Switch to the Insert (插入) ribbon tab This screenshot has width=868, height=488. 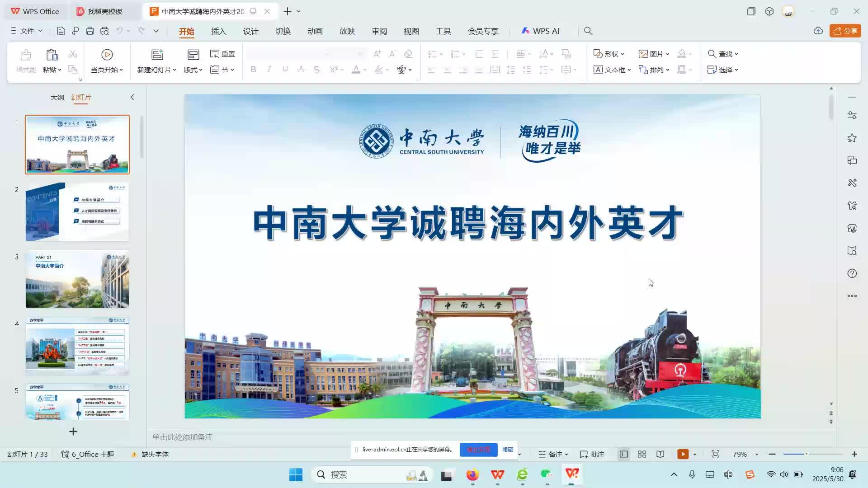pos(218,31)
